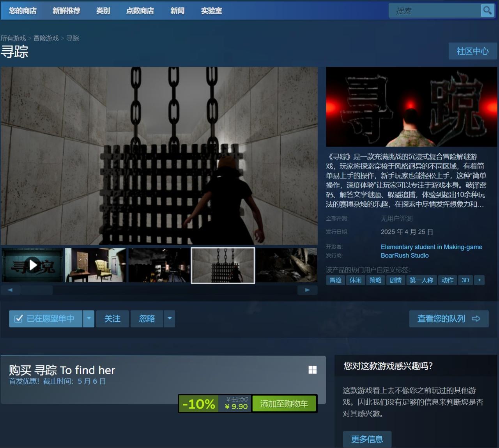Click the thumbnail strip scrollbar handle
Image resolution: width=499 pixels, height=448 pixels.
point(37,290)
